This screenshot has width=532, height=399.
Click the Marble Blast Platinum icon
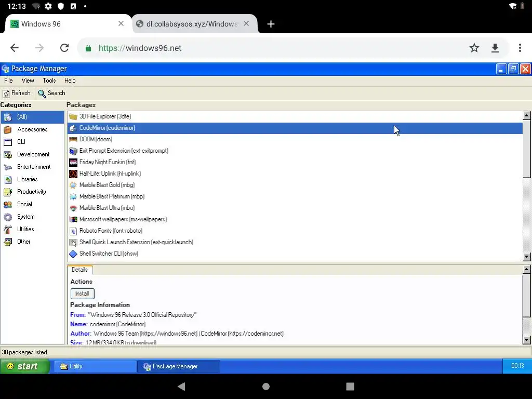point(73,197)
